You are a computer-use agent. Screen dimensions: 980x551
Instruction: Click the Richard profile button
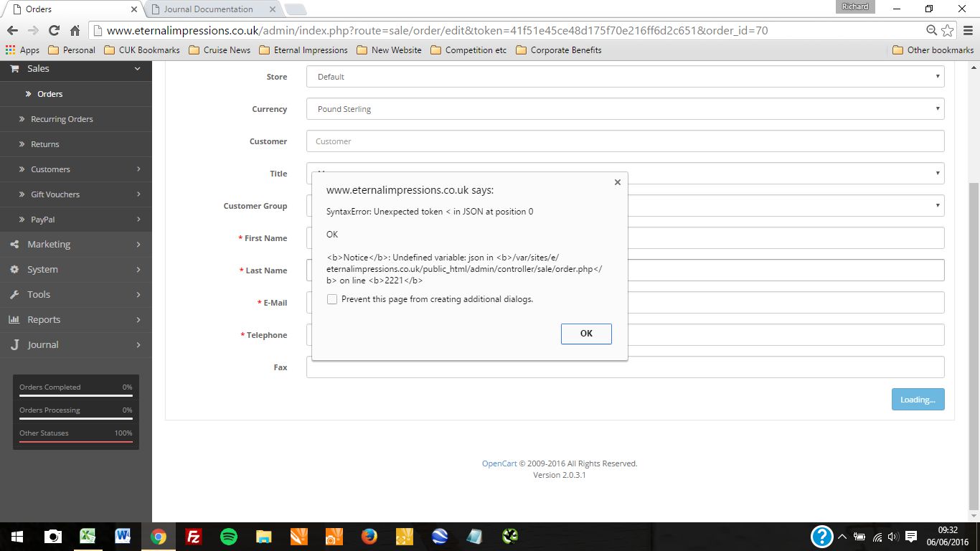[855, 7]
